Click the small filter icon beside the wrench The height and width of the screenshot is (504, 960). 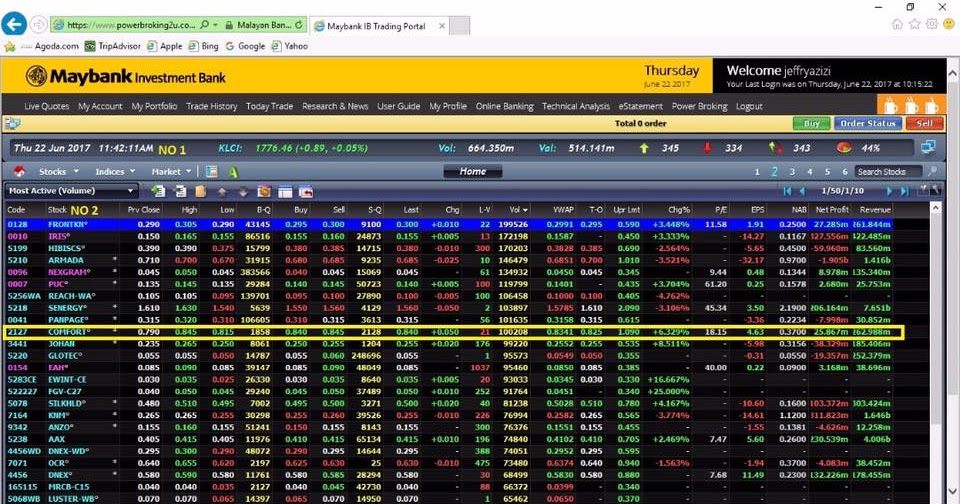(924, 190)
